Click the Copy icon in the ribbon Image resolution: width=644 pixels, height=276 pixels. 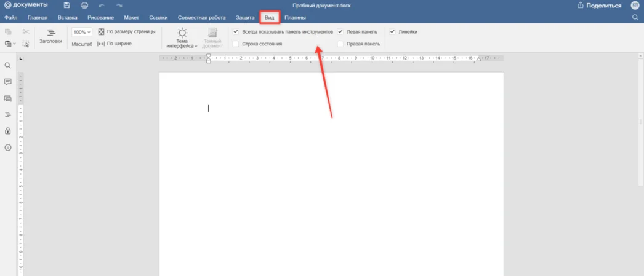[8, 31]
